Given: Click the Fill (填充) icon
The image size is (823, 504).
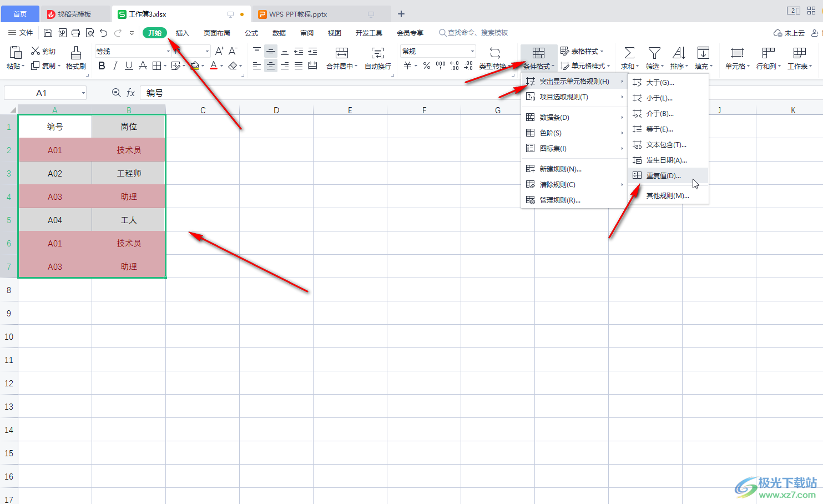Looking at the screenshot, I should pyautogui.click(x=703, y=53).
